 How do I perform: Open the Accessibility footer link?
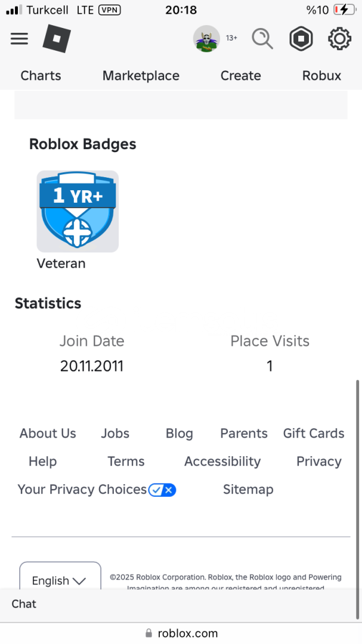click(x=222, y=462)
